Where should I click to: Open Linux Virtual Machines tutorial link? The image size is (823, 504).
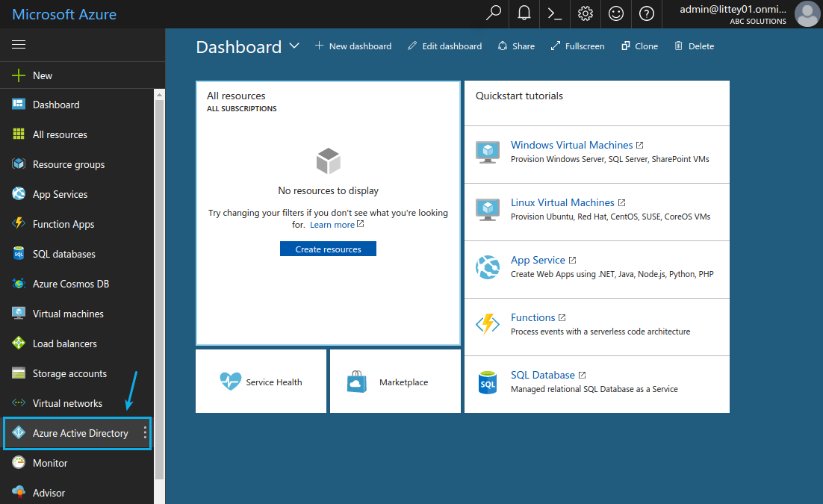coord(562,202)
